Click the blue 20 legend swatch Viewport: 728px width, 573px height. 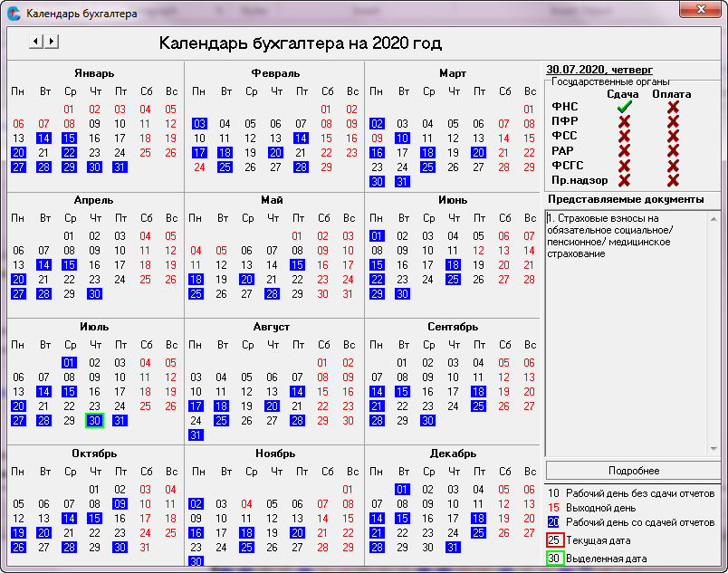click(553, 522)
